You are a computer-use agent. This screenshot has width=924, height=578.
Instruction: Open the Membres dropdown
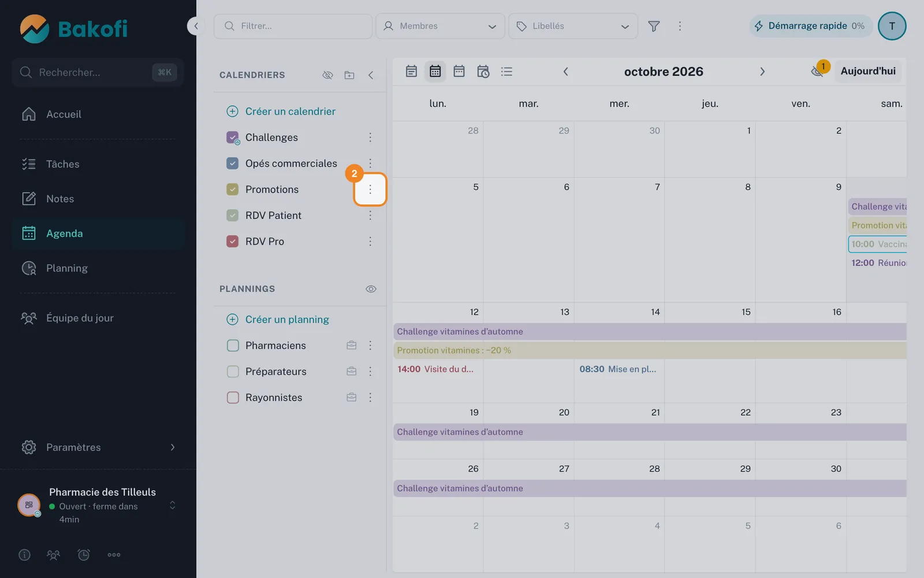(x=440, y=26)
